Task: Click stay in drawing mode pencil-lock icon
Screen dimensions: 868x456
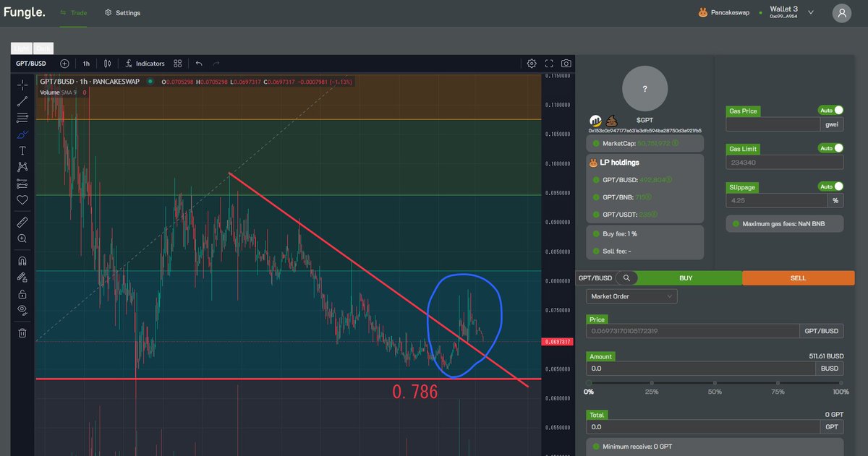Action: pos(22,278)
